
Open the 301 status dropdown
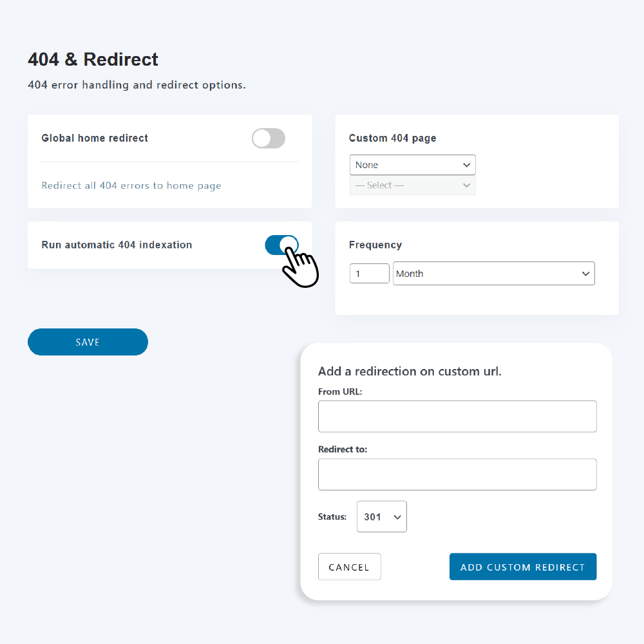pyautogui.click(x=381, y=516)
